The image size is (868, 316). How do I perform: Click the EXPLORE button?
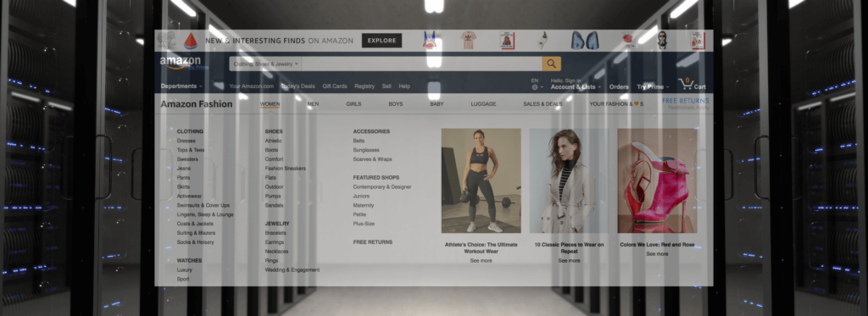(x=381, y=41)
